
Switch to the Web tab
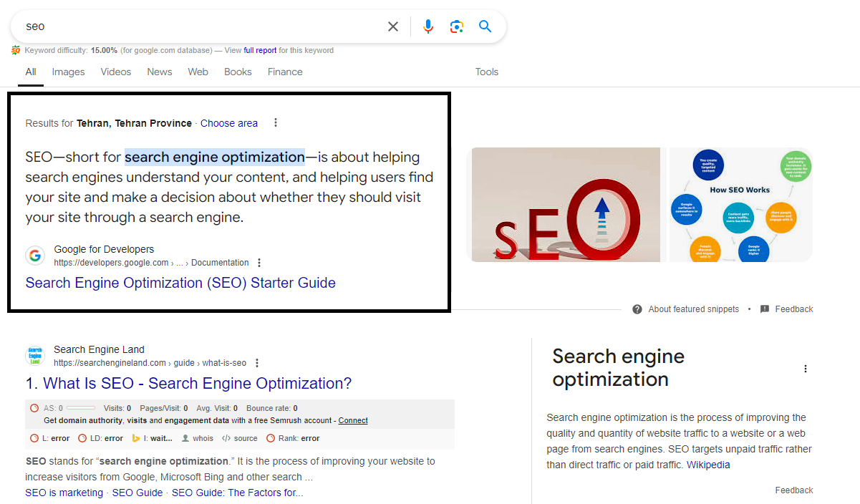[198, 72]
